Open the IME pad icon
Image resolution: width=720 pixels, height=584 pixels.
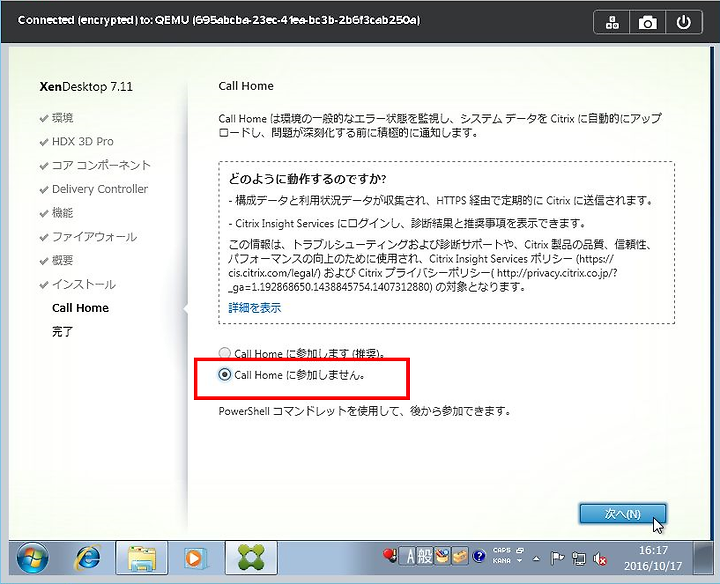point(441,556)
